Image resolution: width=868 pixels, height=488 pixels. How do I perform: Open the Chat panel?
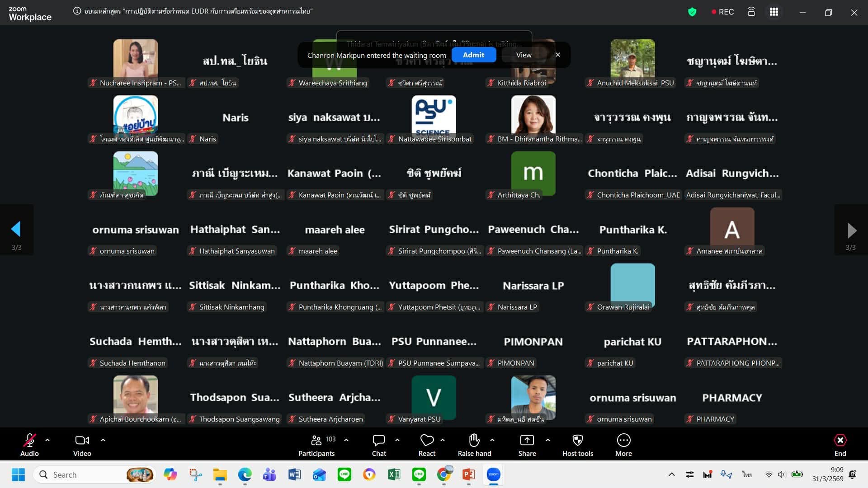click(x=379, y=440)
